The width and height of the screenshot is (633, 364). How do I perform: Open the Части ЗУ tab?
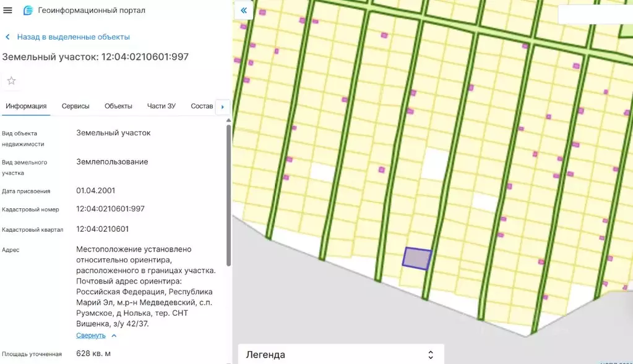[x=161, y=106]
